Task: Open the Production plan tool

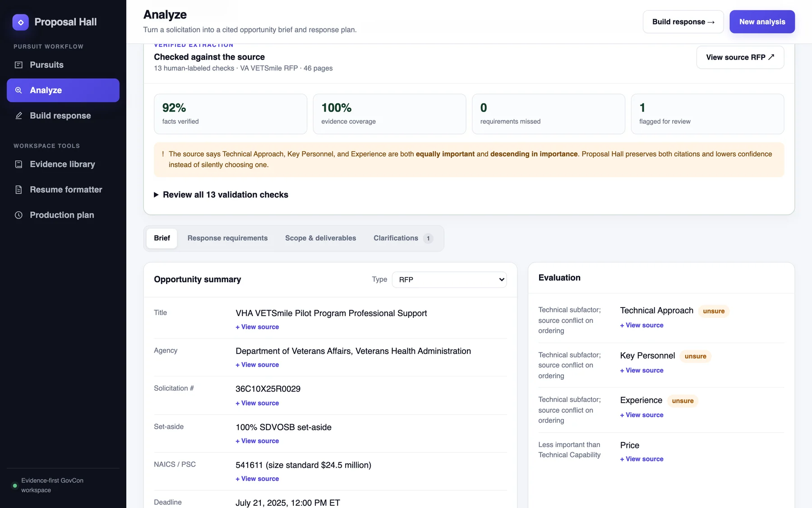Action: click(63, 215)
